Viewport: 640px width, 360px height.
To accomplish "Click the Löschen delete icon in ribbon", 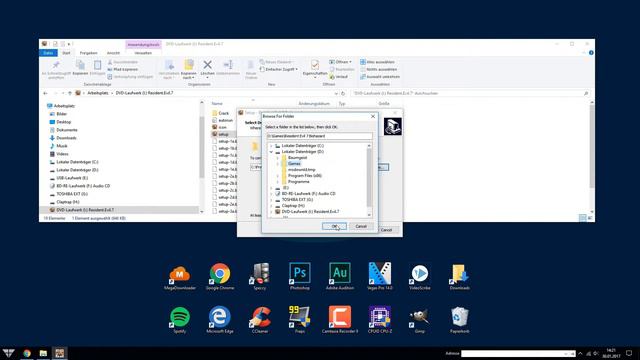I will [207, 69].
